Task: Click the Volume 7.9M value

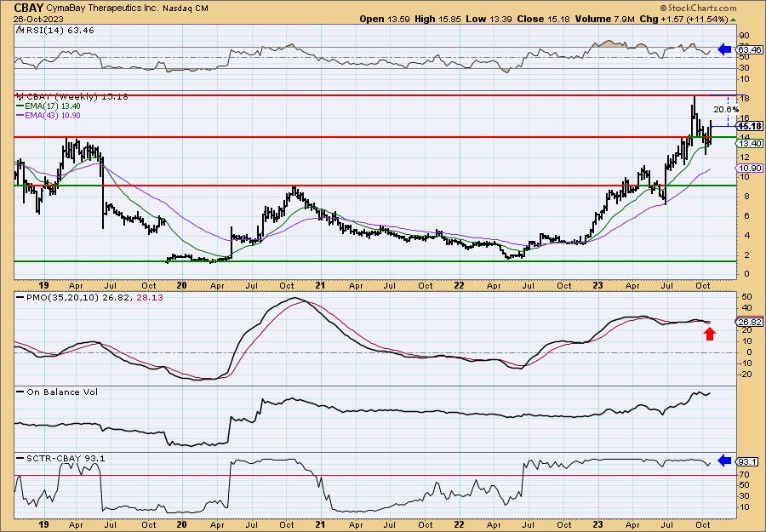Action: [605, 19]
